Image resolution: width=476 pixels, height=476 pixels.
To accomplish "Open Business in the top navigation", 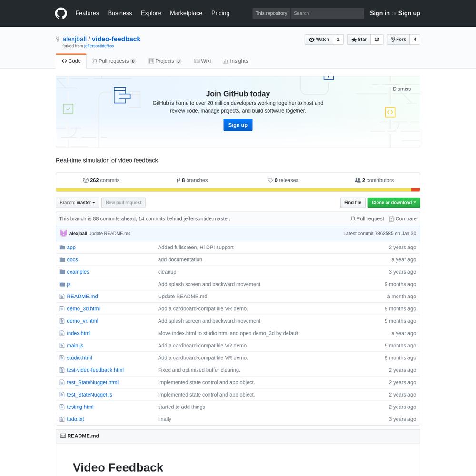I will pyautogui.click(x=120, y=13).
